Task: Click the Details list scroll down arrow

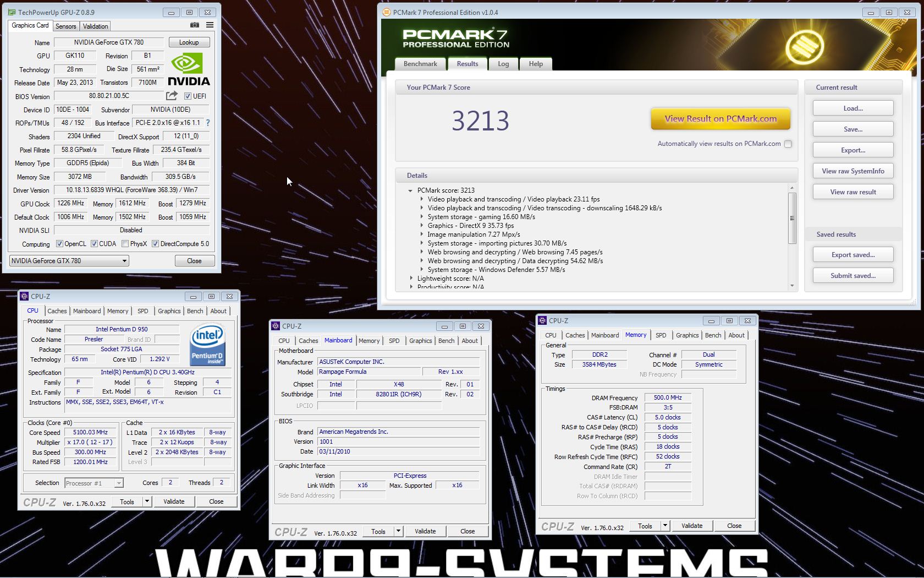Action: pyautogui.click(x=792, y=285)
